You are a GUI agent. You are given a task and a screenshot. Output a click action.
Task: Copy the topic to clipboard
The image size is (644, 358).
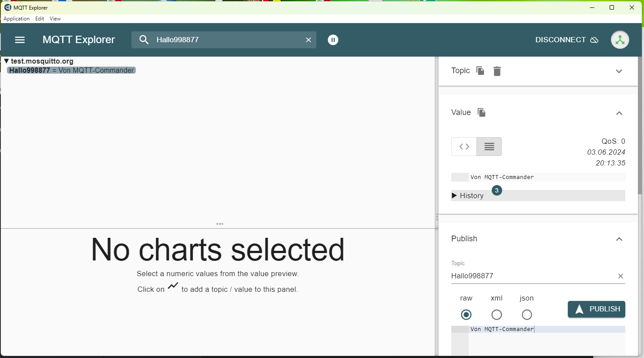[480, 71]
